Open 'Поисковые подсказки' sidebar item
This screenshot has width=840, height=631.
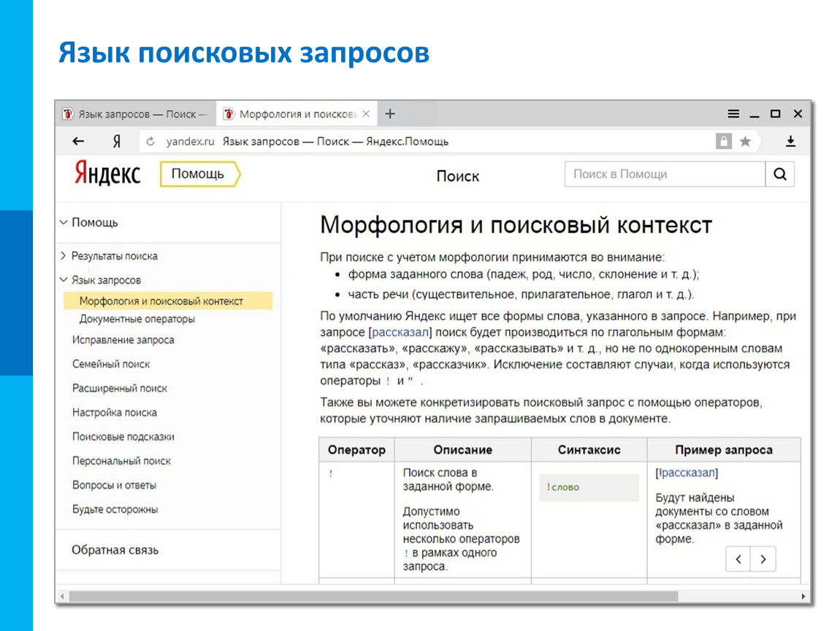pyautogui.click(x=123, y=437)
